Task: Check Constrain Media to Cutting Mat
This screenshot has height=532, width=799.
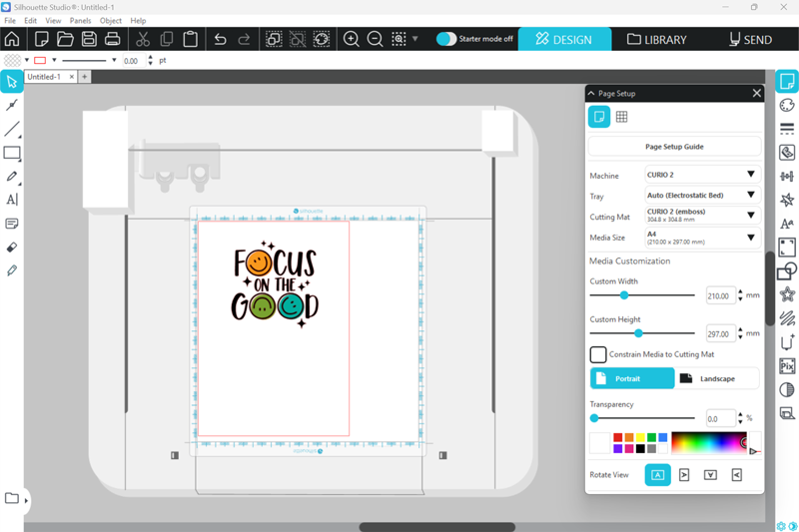Action: coord(598,354)
